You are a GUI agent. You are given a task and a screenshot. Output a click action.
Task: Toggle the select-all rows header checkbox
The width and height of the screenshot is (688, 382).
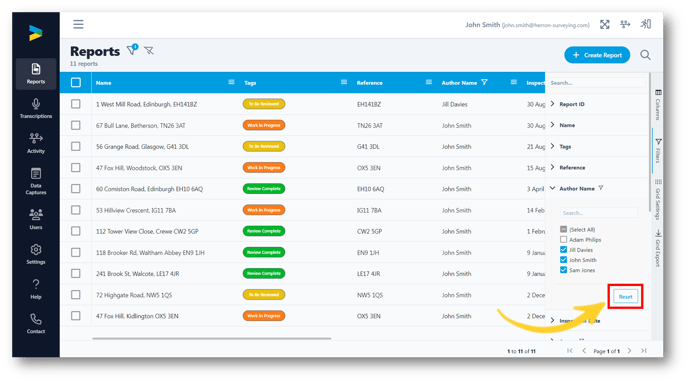coord(76,82)
